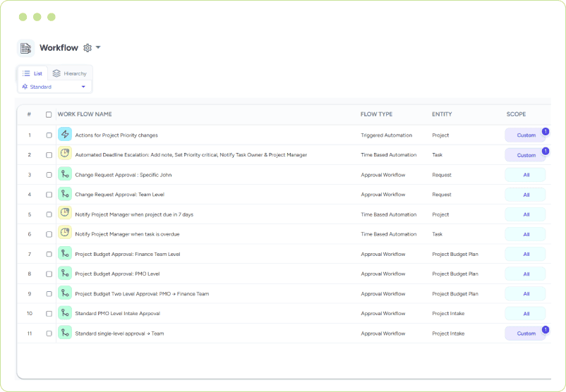
Task: Tick checkbox for task is overdue row
Action: pyautogui.click(x=49, y=234)
